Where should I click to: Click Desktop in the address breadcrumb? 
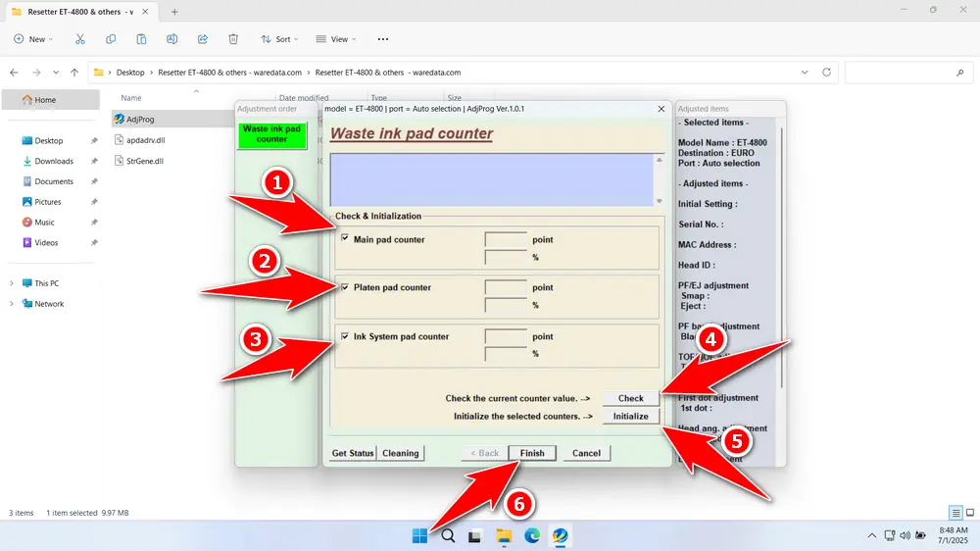(130, 73)
